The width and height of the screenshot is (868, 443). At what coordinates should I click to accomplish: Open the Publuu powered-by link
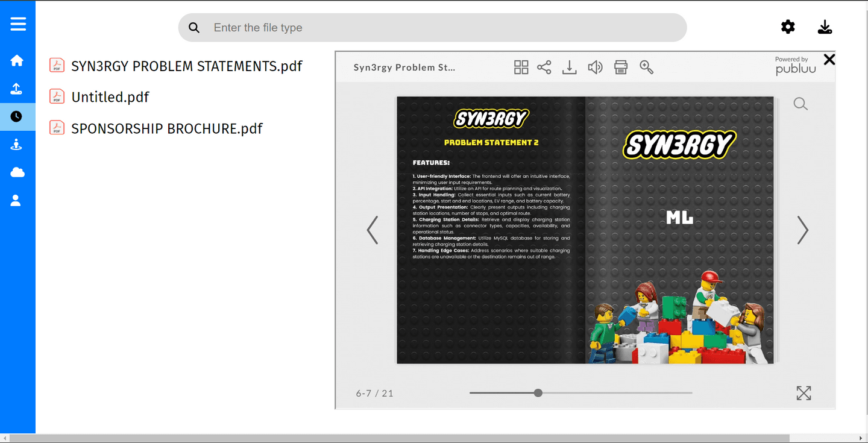[x=796, y=66]
